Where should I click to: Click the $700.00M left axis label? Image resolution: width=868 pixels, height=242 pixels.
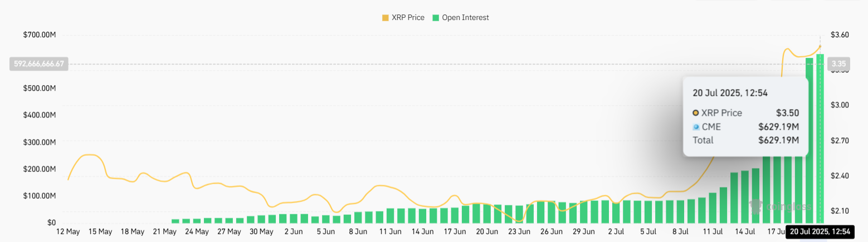(x=39, y=35)
